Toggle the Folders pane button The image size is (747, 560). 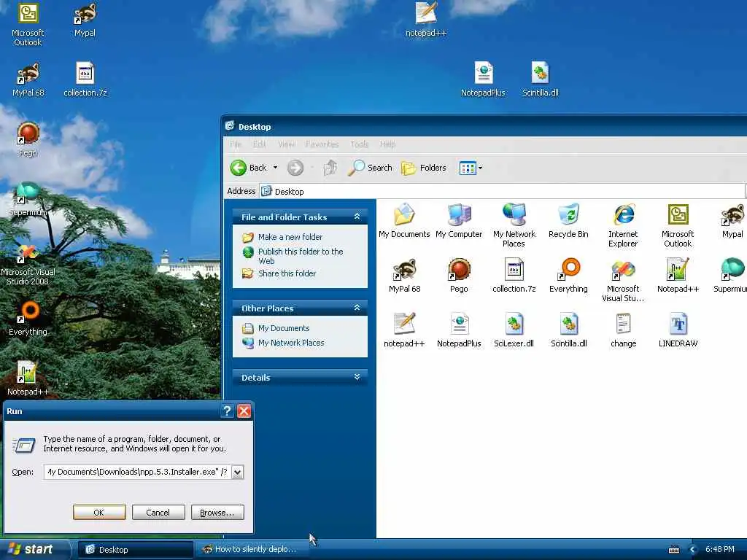click(424, 168)
